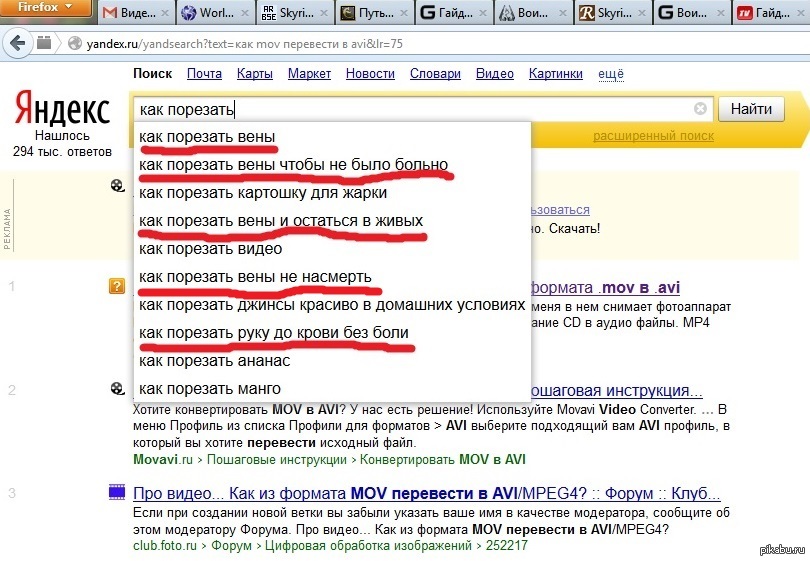810x561 pixels.
Task: Click the orange question mark icon of result 1
Action: [x=117, y=286]
